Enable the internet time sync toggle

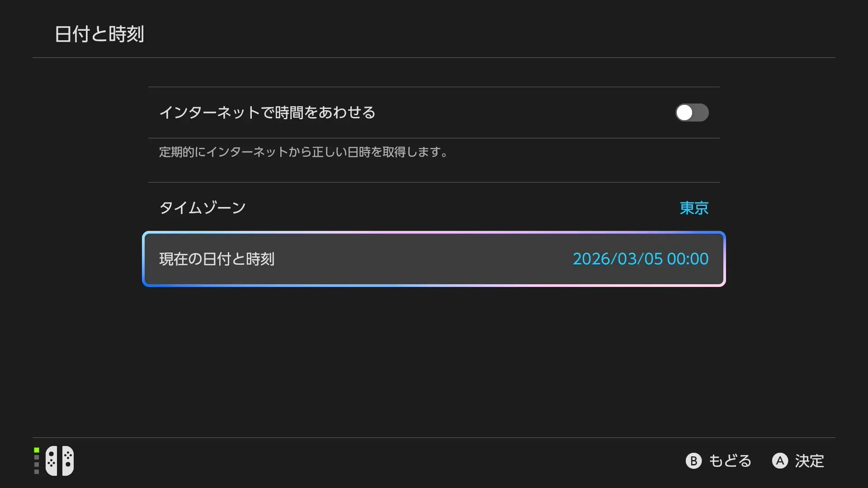coord(692,113)
